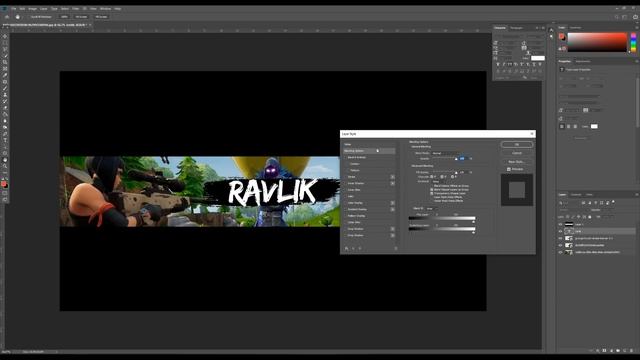
Task: Click the Underline icon in Character panel
Action: point(534,64)
